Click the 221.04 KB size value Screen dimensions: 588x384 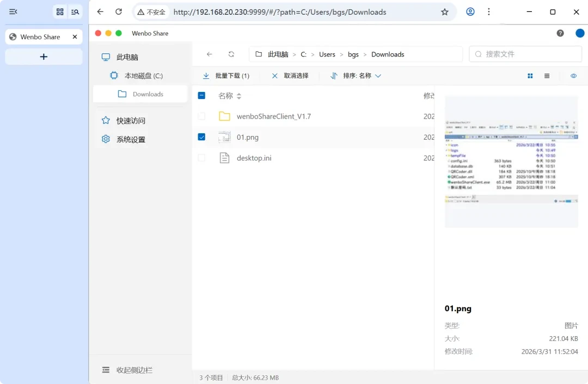point(563,338)
